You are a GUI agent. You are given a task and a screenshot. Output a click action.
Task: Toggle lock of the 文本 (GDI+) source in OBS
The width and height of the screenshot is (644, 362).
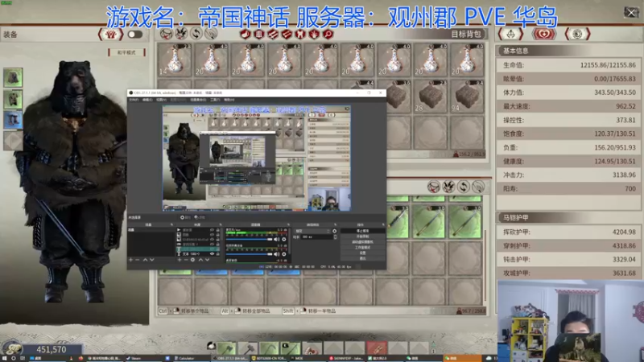coord(217,254)
